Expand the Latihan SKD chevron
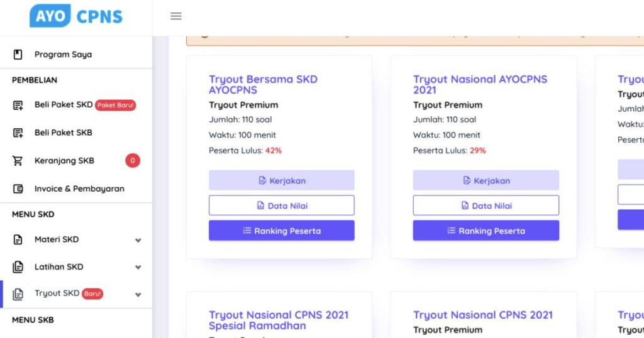This screenshot has height=338, width=644. [x=138, y=268]
